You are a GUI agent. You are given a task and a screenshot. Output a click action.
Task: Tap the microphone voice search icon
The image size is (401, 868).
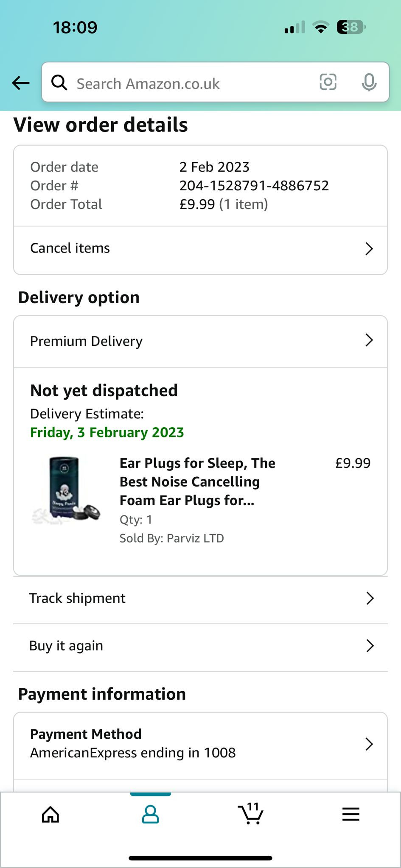pos(369,82)
